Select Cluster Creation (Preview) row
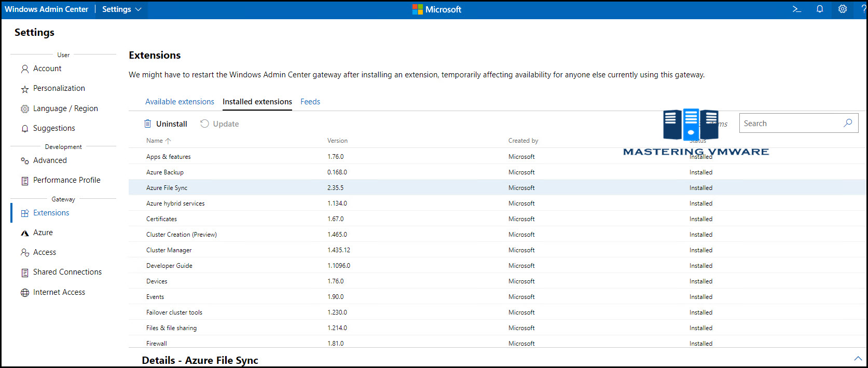 point(497,234)
